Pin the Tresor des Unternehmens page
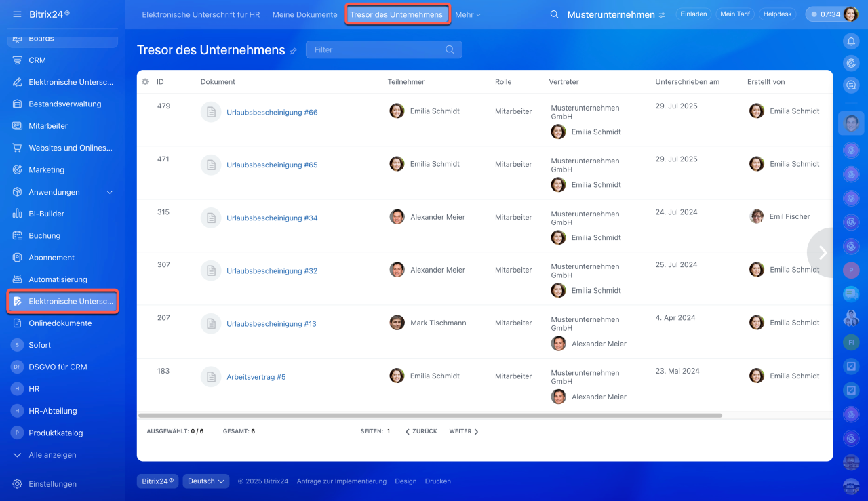The image size is (868, 501). (294, 51)
